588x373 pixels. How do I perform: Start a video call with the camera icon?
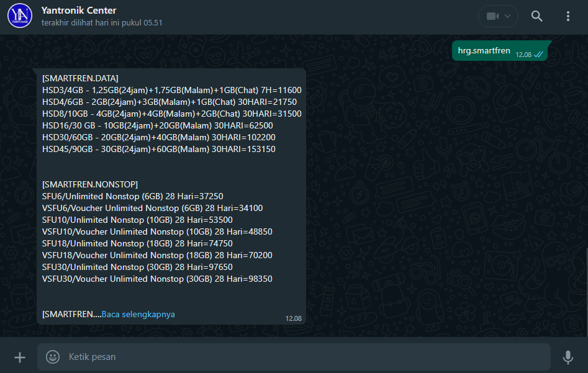[492, 16]
